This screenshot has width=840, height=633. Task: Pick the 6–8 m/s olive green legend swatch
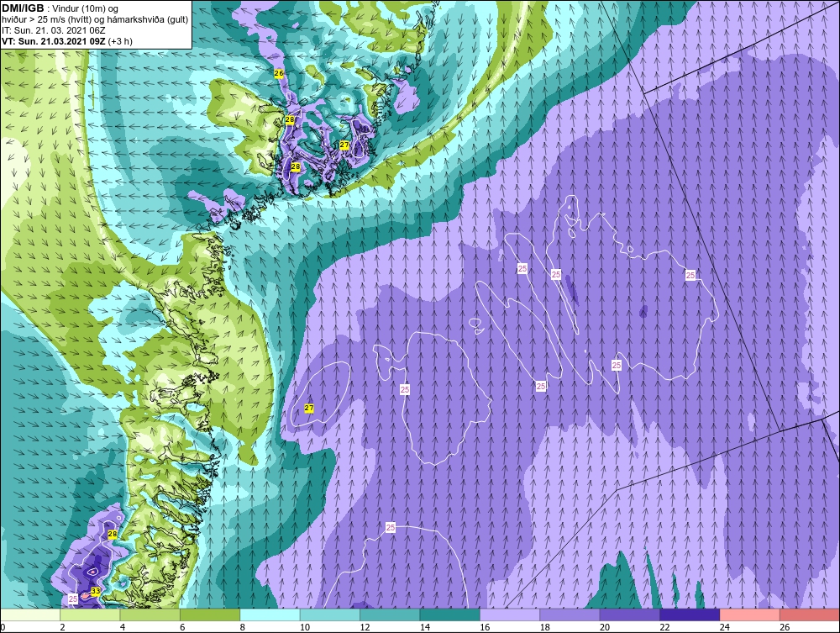pos(210,615)
